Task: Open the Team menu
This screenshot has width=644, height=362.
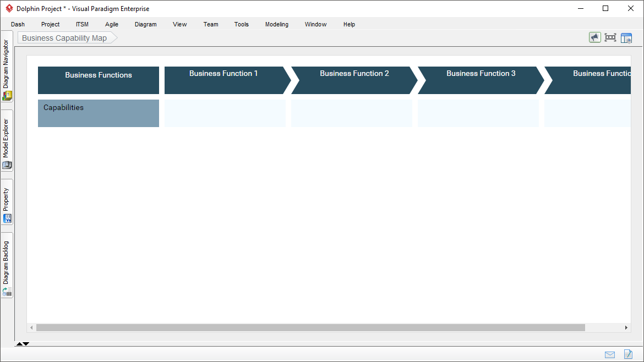Action: coord(211,24)
